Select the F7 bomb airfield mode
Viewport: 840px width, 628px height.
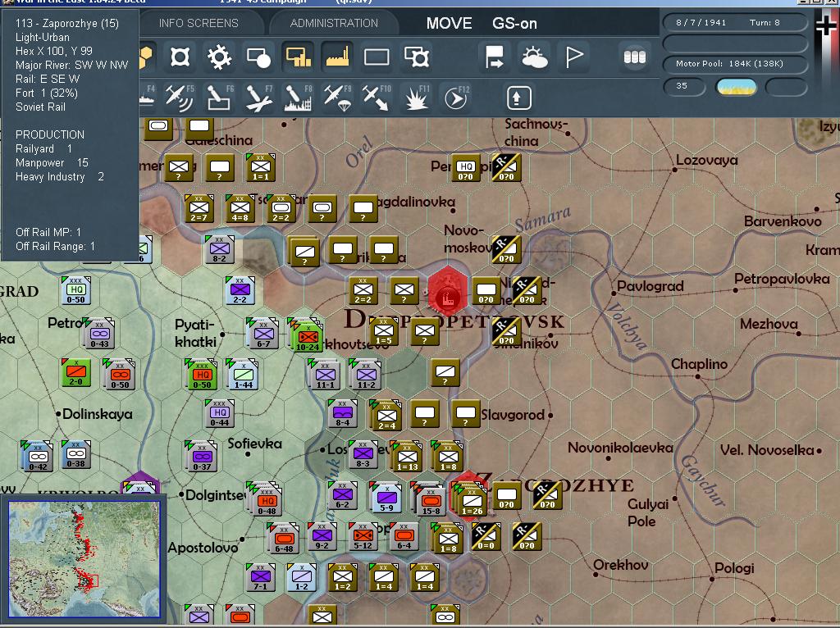pos(259,98)
